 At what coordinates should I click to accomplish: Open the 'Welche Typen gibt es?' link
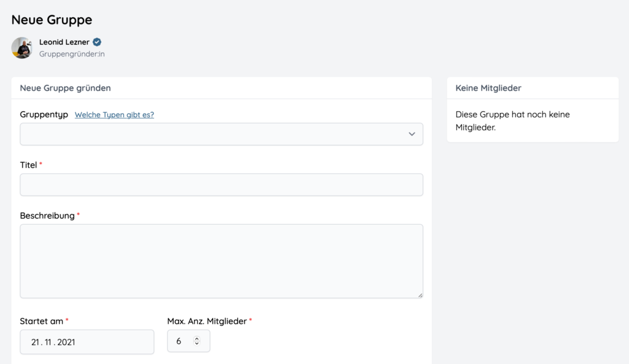coord(114,115)
